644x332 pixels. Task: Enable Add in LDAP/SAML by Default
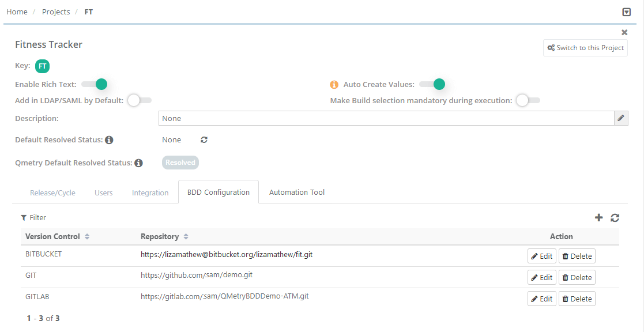pyautogui.click(x=139, y=100)
